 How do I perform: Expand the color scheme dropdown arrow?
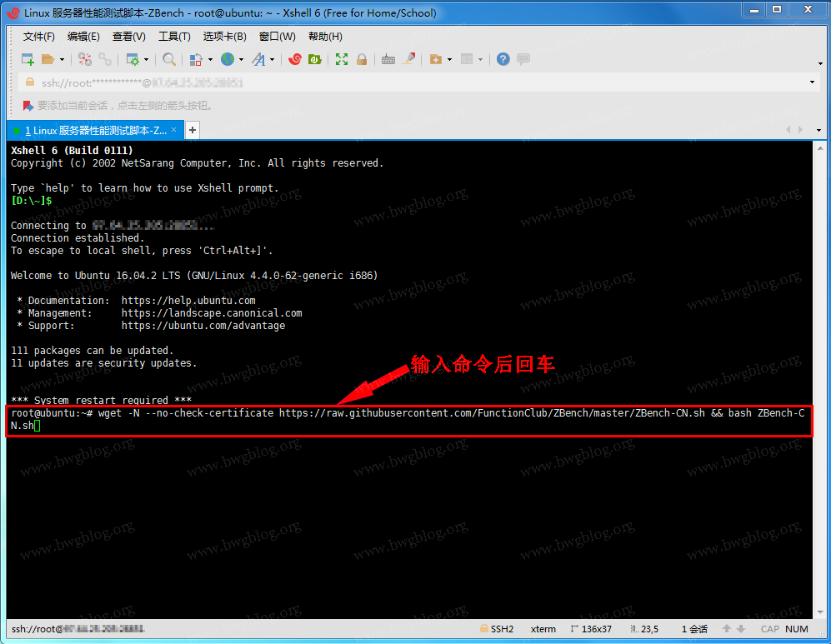(210, 59)
